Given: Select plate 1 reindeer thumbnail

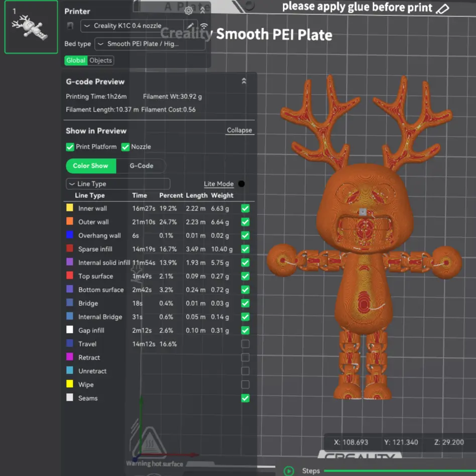Looking at the screenshot, I should coord(31,27).
